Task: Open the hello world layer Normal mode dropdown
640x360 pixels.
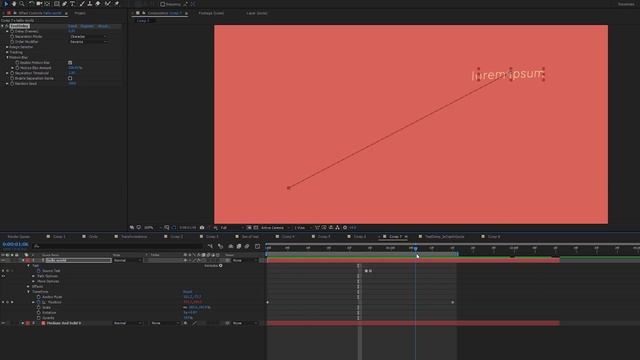Action: pyautogui.click(x=127, y=260)
